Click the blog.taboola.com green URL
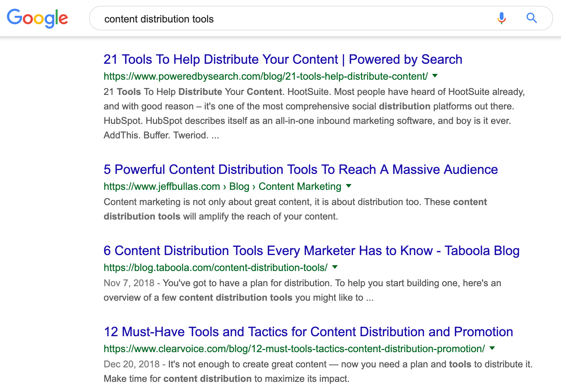This screenshot has width=561, height=392. (x=216, y=268)
